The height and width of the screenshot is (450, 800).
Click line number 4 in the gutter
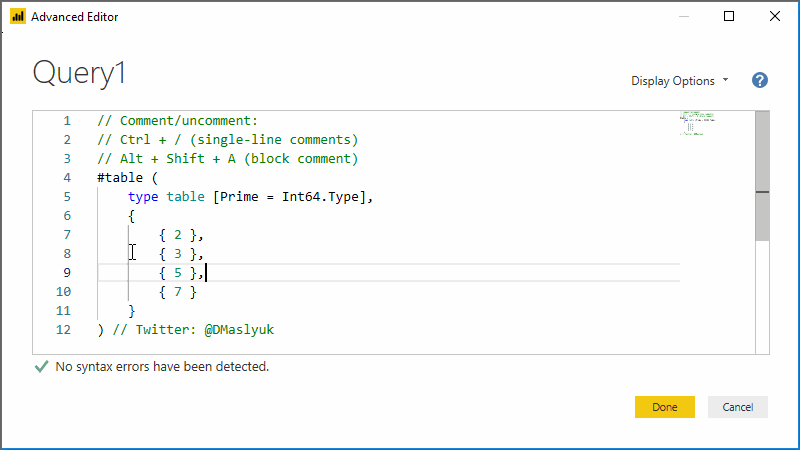click(67, 178)
